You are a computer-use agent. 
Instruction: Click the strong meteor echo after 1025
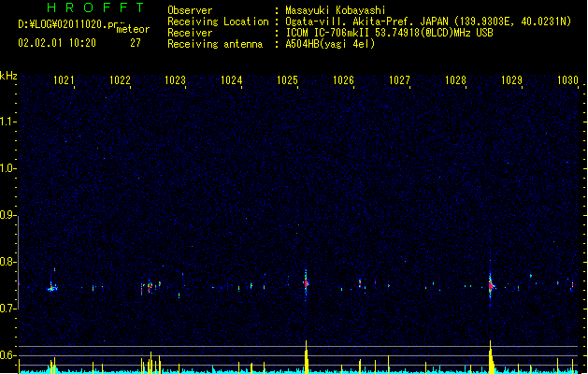pos(306,283)
